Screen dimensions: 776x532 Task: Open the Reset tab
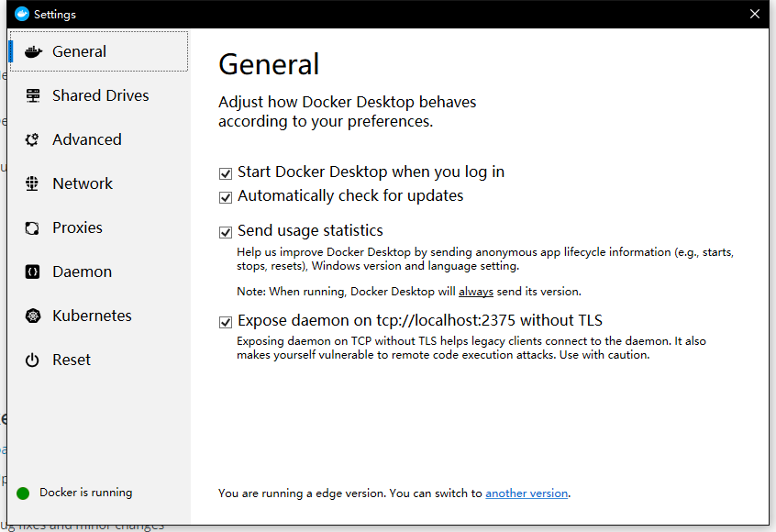pyautogui.click(x=99, y=360)
